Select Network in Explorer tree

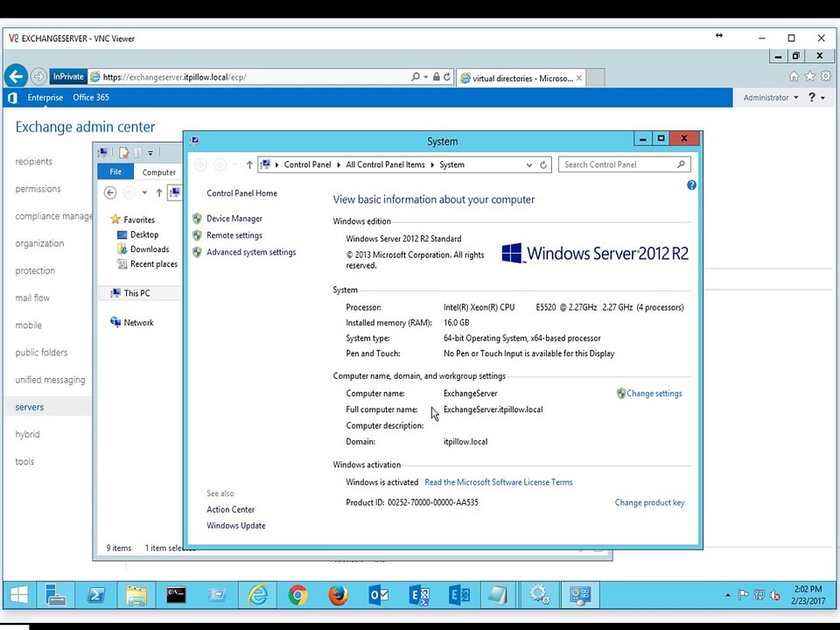point(138,323)
